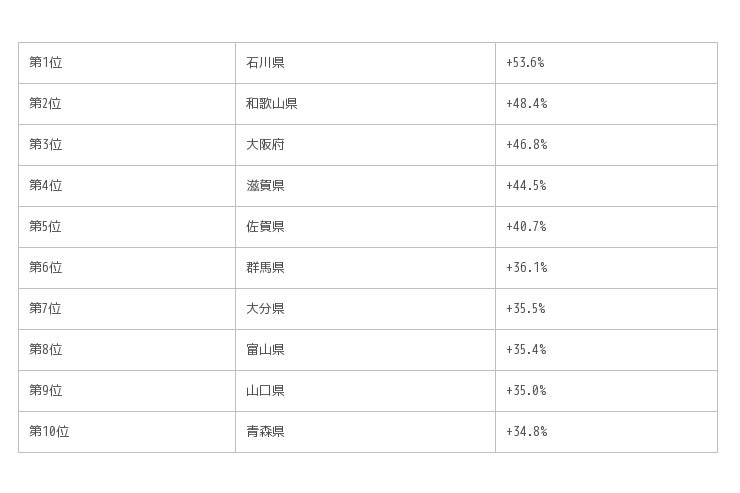Select the 和歌山県 cell
The width and height of the screenshot is (740, 493).
coord(271,104)
